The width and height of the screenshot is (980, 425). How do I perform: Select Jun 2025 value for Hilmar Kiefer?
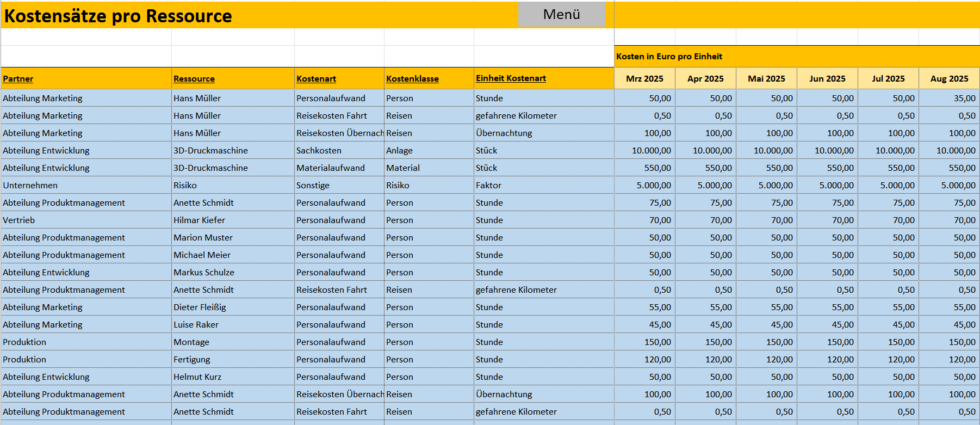tap(827, 220)
